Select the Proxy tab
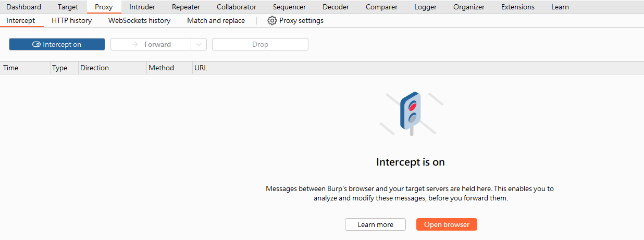Image resolution: width=644 pixels, height=240 pixels. point(104,7)
